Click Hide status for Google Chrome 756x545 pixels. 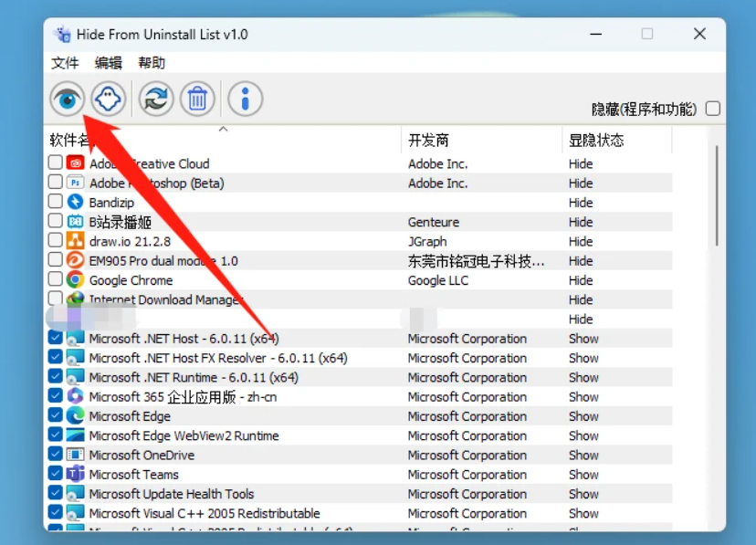tap(581, 280)
